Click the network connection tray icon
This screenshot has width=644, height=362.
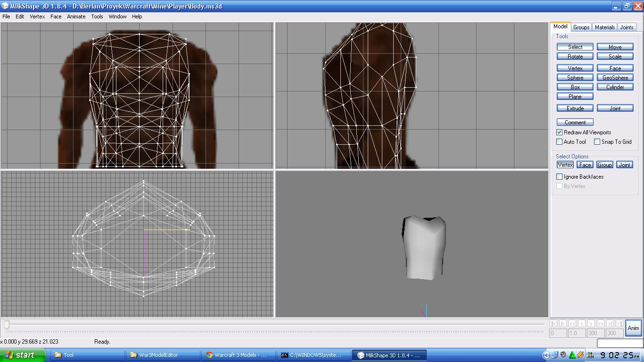tap(555, 355)
